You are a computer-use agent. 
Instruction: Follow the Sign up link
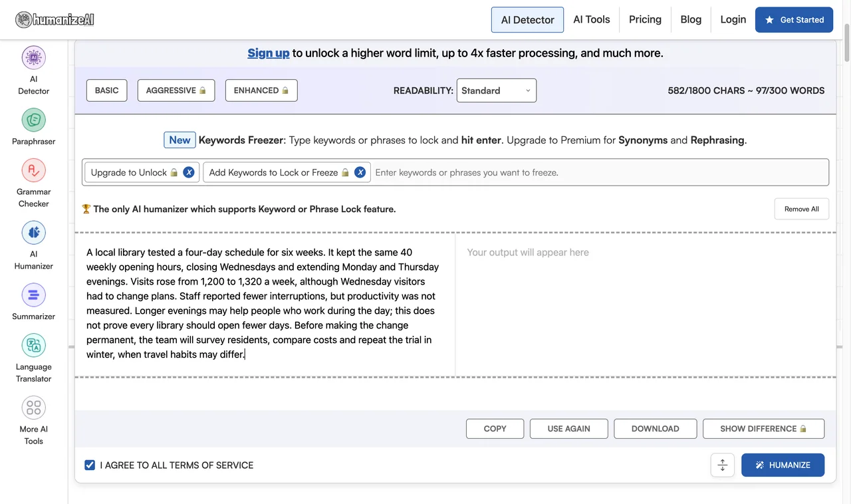click(x=269, y=53)
